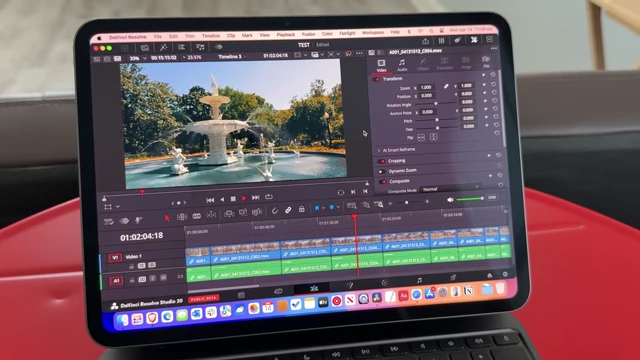The width and height of the screenshot is (640, 360).
Task: Click the Loop playback button
Action: [x=269, y=197]
